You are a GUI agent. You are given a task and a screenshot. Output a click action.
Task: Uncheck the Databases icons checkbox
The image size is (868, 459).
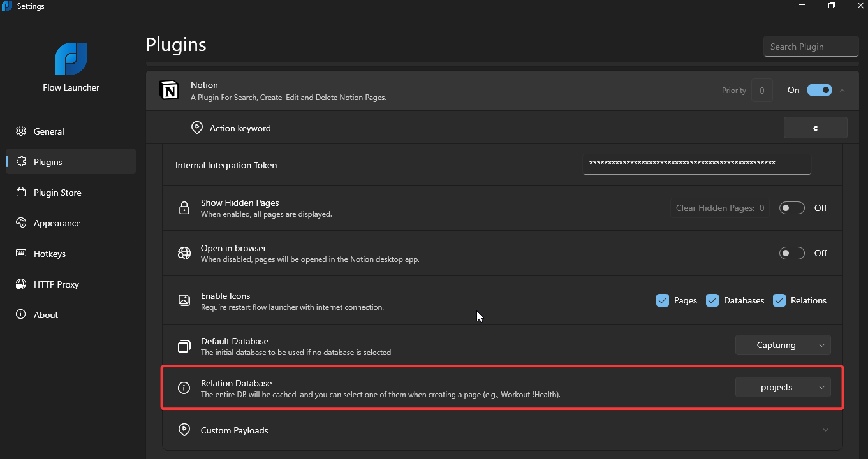click(x=712, y=300)
